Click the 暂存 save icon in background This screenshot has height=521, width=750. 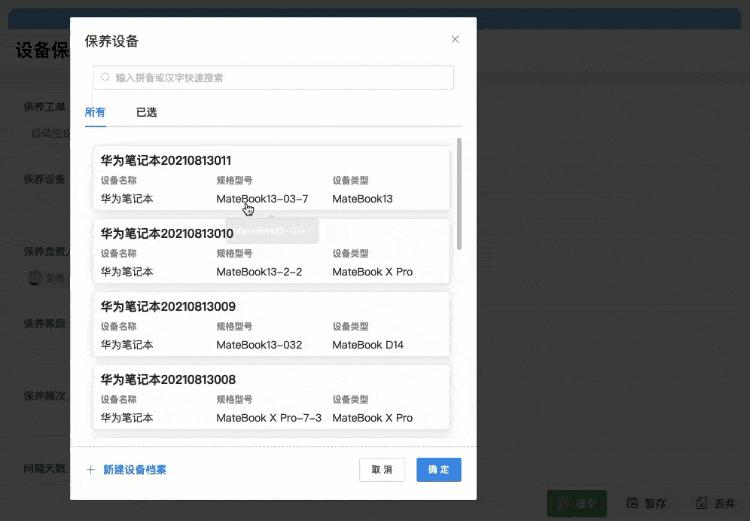click(632, 503)
